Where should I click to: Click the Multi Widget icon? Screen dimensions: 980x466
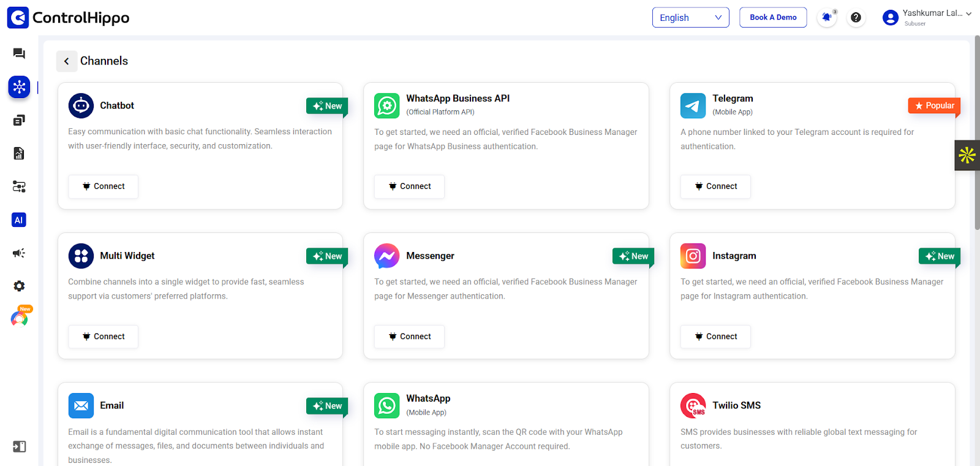(x=81, y=256)
